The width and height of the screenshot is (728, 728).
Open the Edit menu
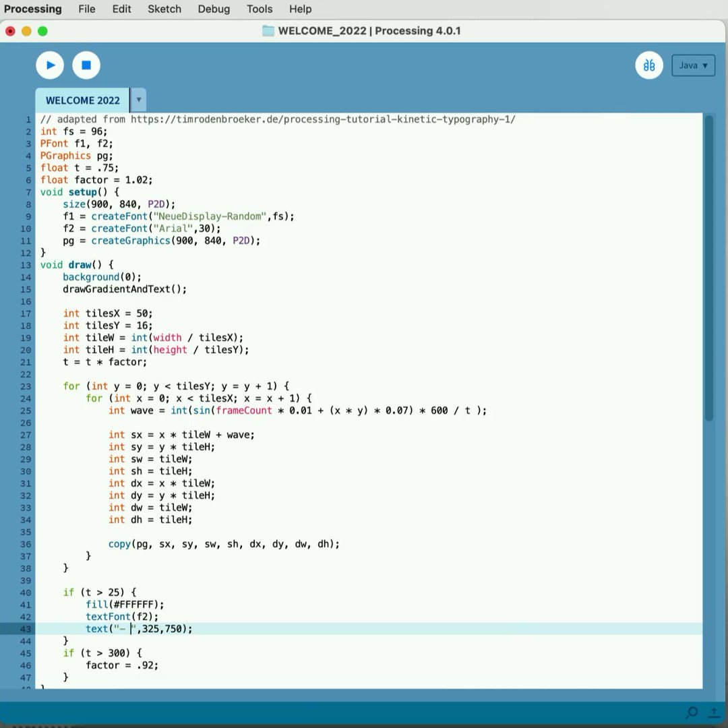click(x=121, y=9)
